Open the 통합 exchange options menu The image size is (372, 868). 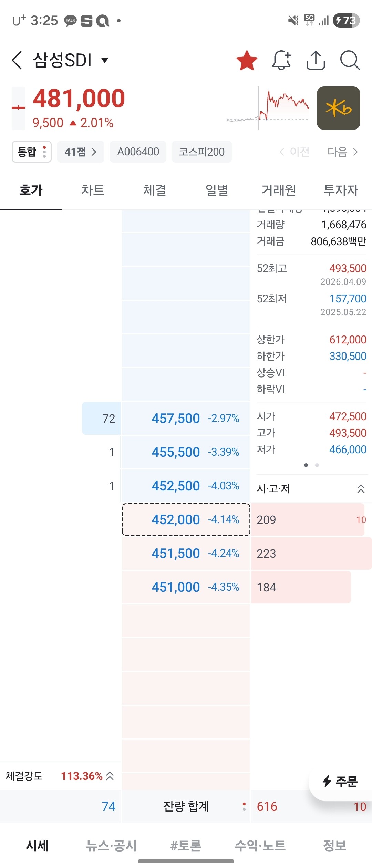pyautogui.click(x=32, y=152)
